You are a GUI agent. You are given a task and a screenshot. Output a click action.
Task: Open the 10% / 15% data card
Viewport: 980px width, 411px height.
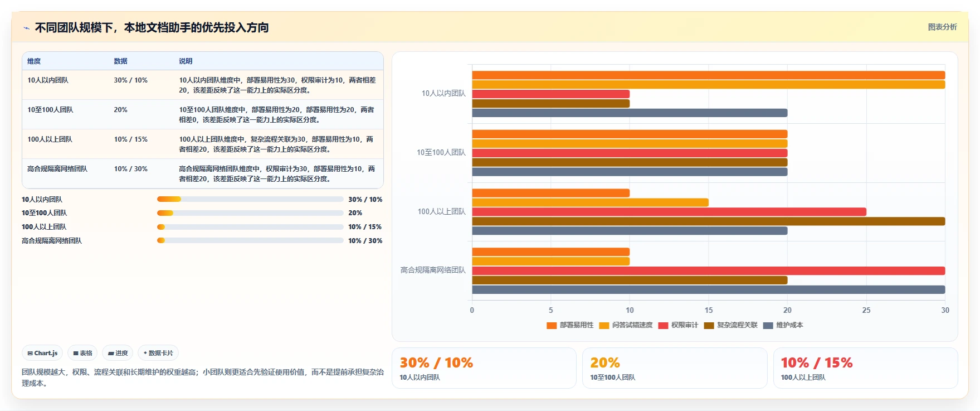point(866,368)
